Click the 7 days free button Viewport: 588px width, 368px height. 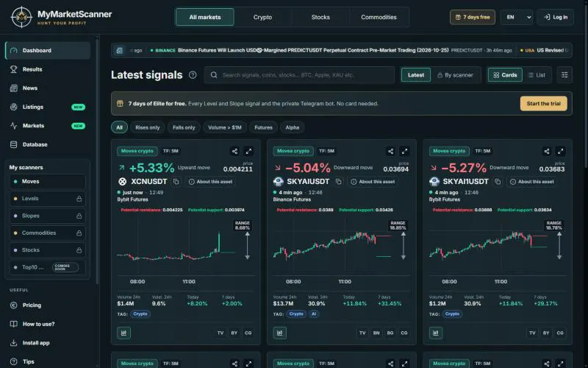(x=473, y=17)
